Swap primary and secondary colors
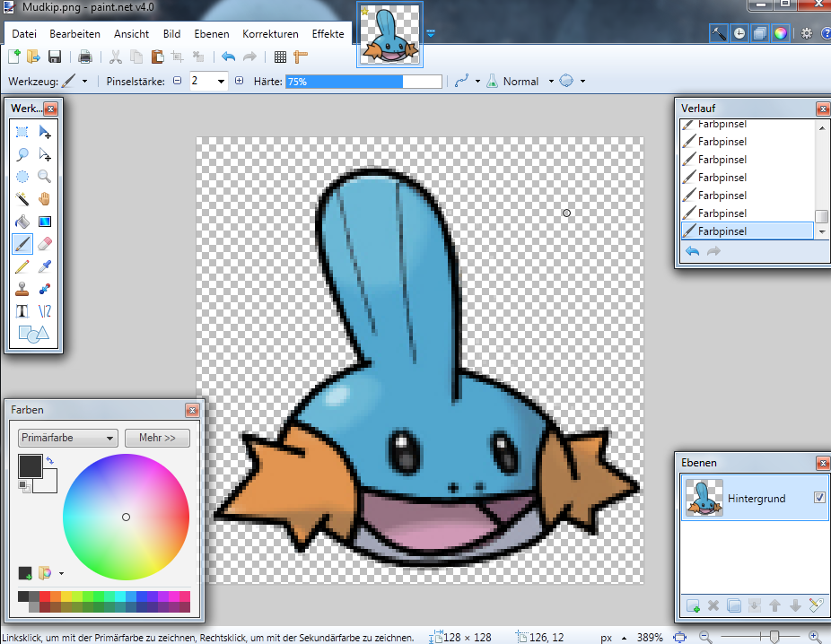This screenshot has height=644, width=831. 50,460
